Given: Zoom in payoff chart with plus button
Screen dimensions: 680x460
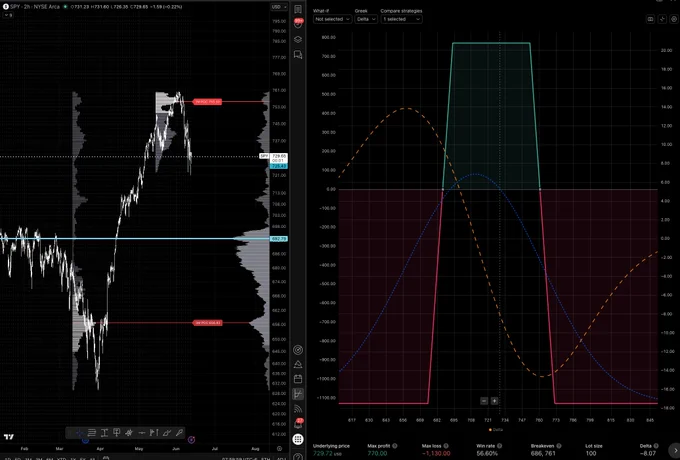Looking at the screenshot, I should [494, 401].
